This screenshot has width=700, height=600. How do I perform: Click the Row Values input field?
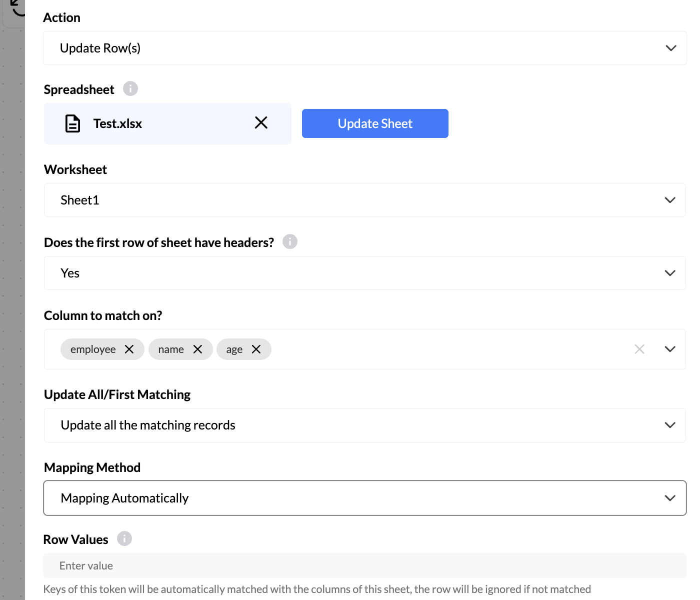pos(364,565)
